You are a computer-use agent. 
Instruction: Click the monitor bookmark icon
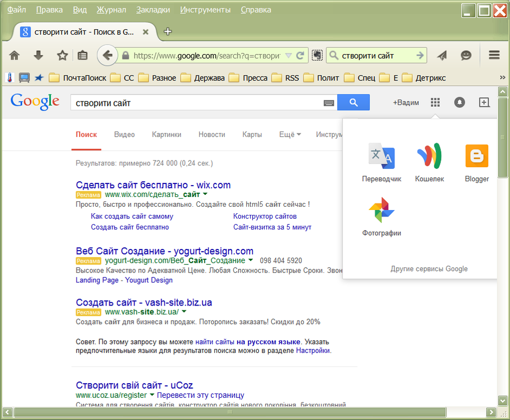(24, 78)
